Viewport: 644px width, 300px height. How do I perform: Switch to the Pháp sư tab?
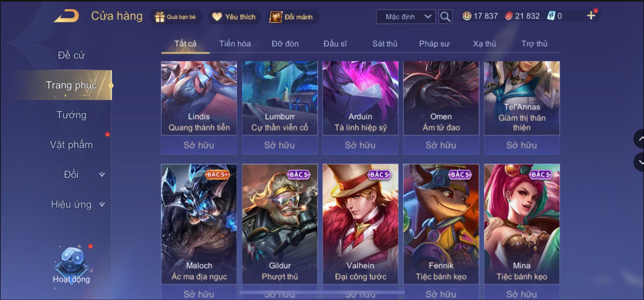tap(434, 44)
